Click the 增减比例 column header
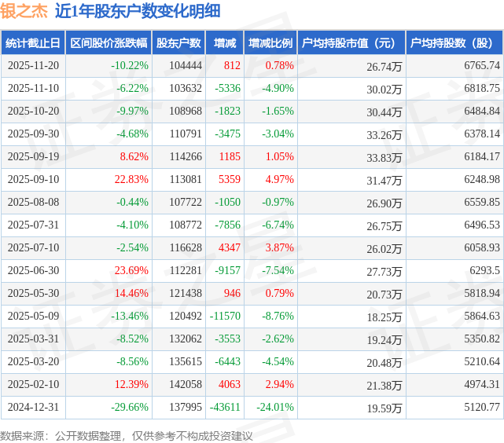The width and height of the screenshot is (504, 443). coord(270,42)
